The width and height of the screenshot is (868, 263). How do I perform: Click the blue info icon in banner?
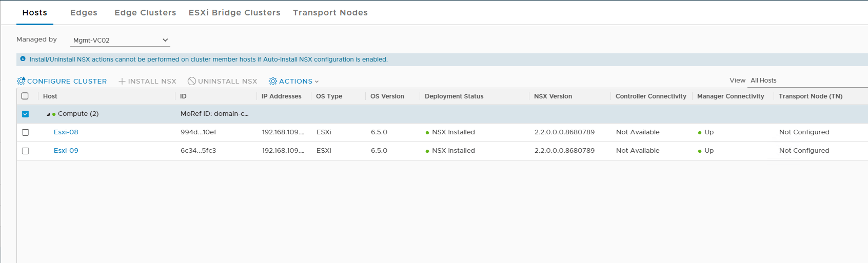coord(23,59)
